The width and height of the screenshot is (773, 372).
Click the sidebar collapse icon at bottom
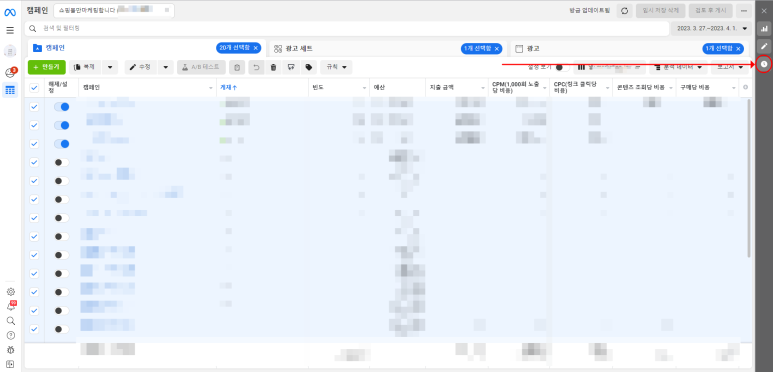coord(10,364)
